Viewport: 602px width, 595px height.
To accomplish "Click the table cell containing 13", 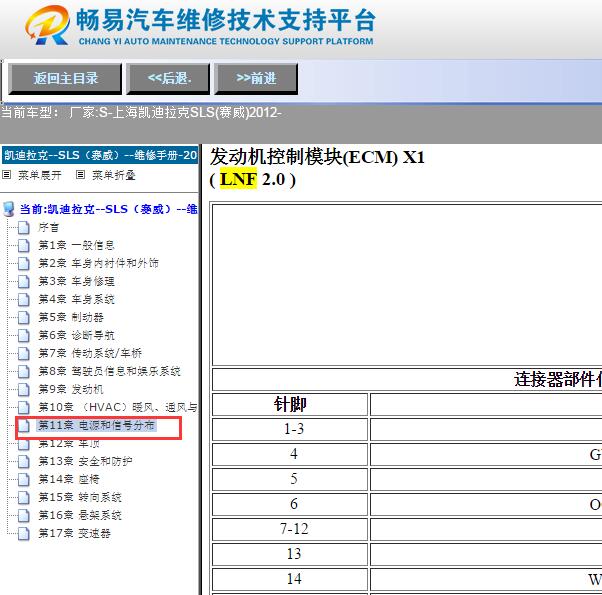I will [x=290, y=554].
